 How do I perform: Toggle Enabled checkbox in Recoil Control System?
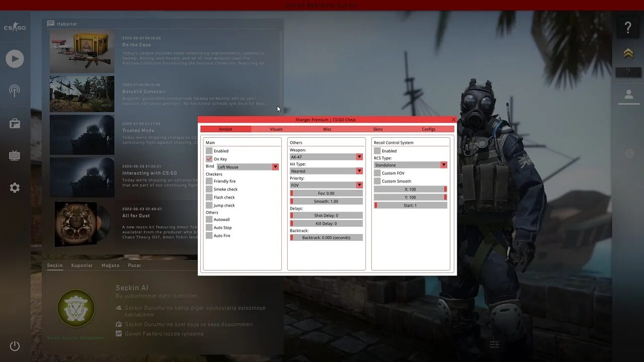tap(377, 151)
